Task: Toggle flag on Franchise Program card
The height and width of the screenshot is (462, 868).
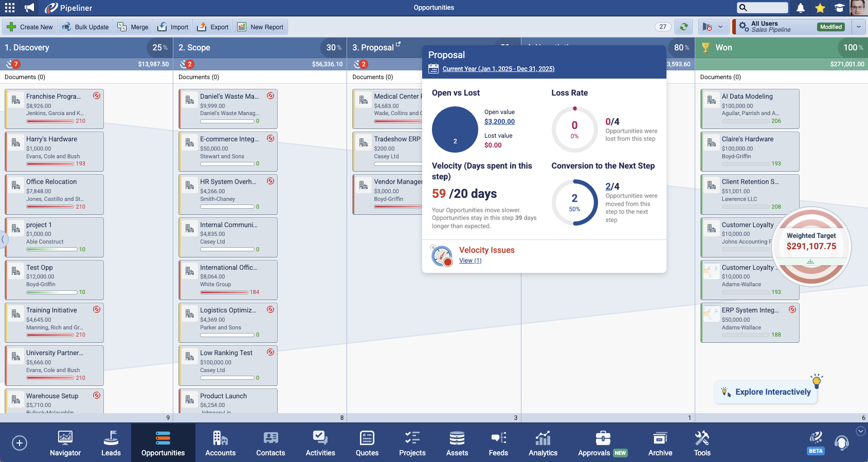Action: 97,96
